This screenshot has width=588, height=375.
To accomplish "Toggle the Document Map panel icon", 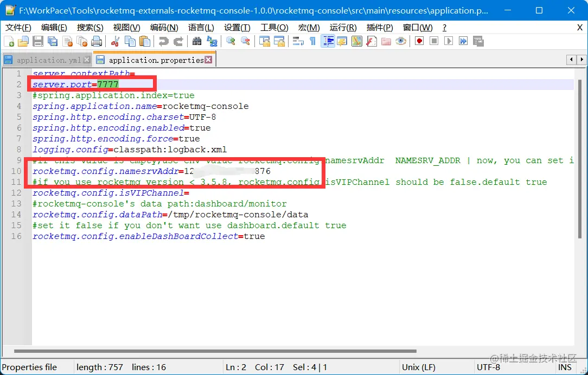I will 356,41.
